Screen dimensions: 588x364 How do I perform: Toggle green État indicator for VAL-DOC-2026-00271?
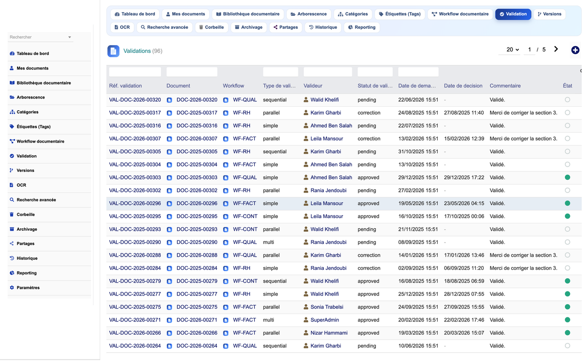[x=567, y=320]
